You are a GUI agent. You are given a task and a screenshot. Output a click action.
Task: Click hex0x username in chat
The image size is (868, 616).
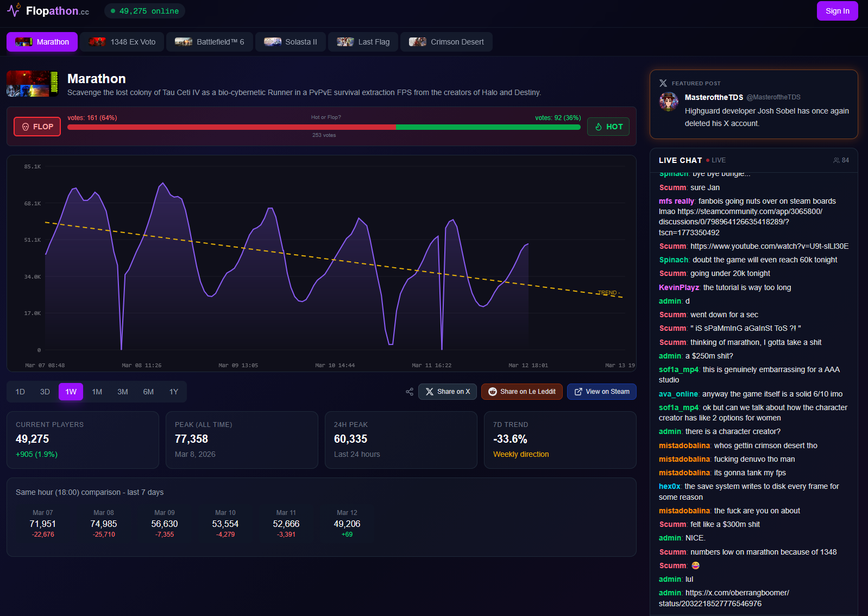pyautogui.click(x=670, y=486)
